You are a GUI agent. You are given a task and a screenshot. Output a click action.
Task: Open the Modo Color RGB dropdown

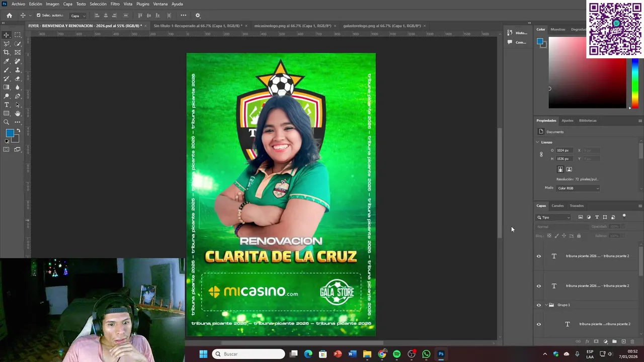pyautogui.click(x=578, y=188)
